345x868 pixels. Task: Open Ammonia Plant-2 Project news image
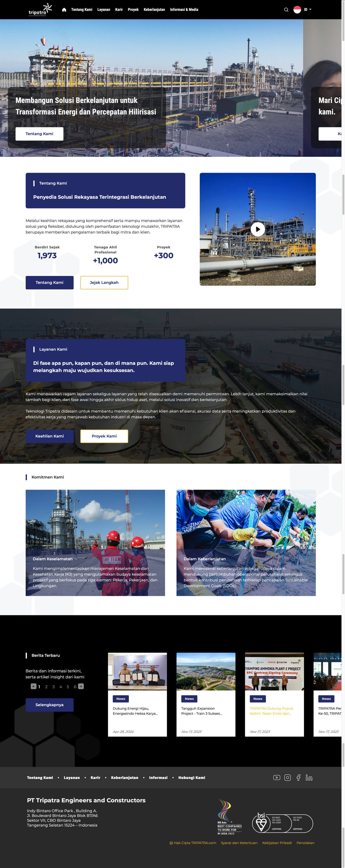(x=274, y=671)
